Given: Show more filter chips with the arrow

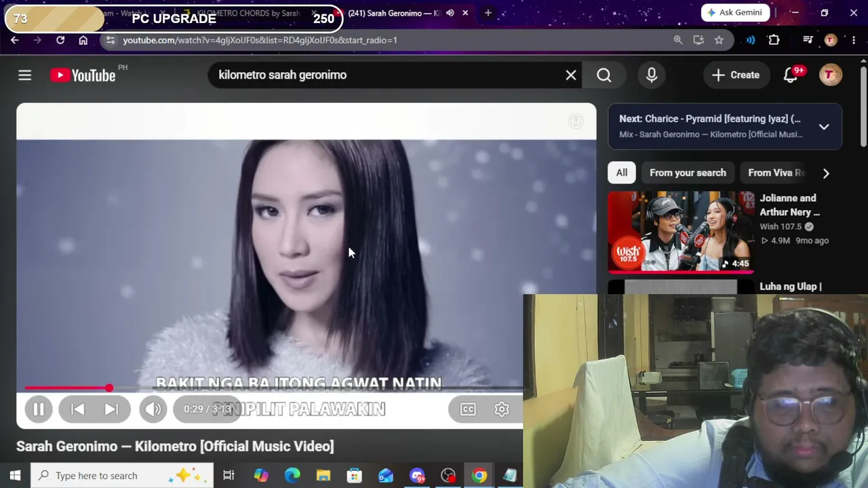Looking at the screenshot, I should [826, 173].
